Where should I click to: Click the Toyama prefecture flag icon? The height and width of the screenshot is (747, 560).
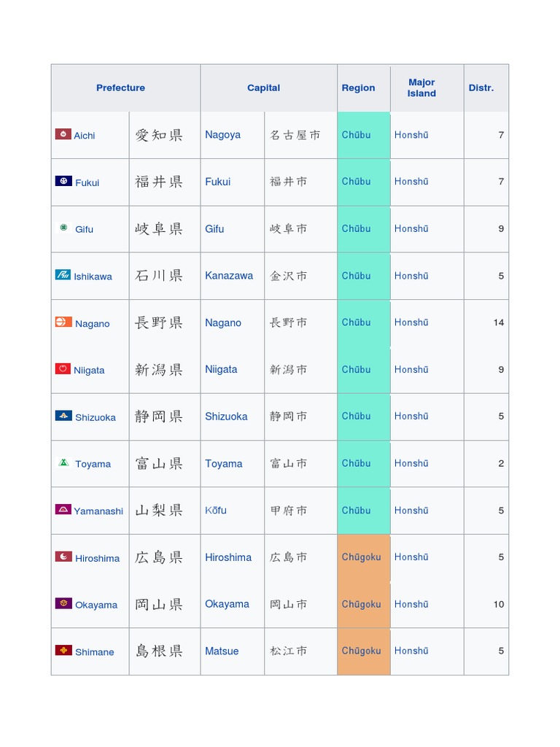tap(63, 462)
